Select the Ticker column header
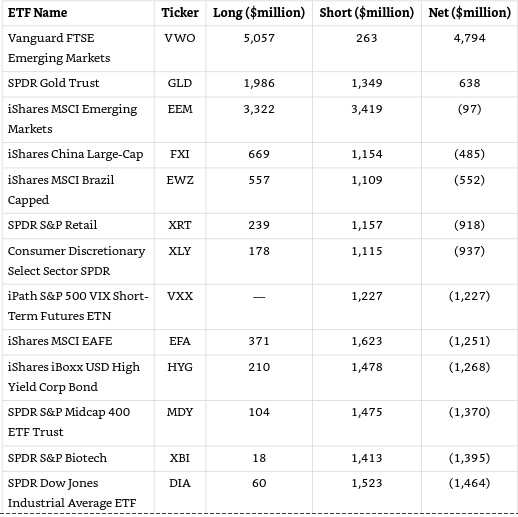The image size is (518, 517). 180,13
